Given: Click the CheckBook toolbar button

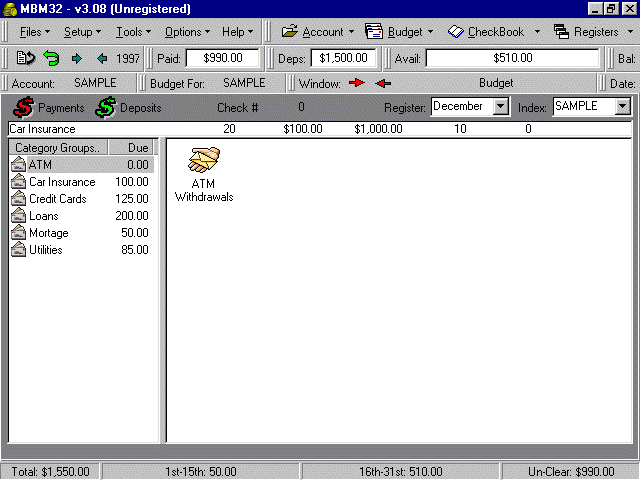Looking at the screenshot, I should (487, 32).
